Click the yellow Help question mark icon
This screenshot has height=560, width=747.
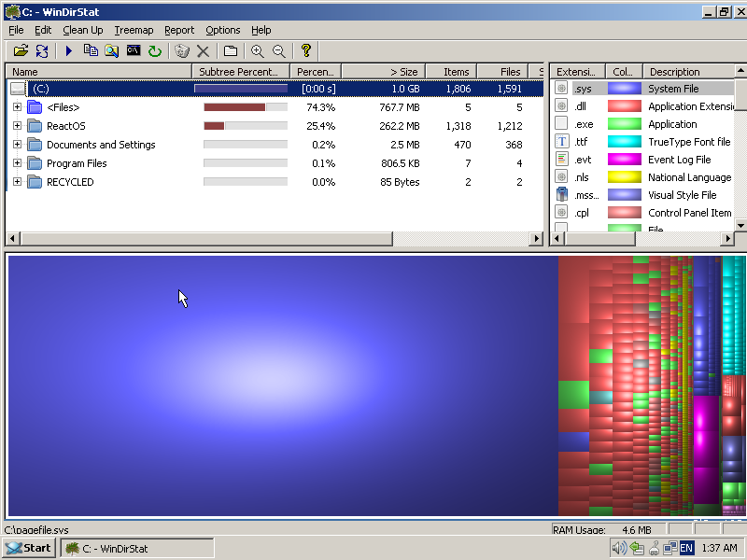pyautogui.click(x=306, y=50)
